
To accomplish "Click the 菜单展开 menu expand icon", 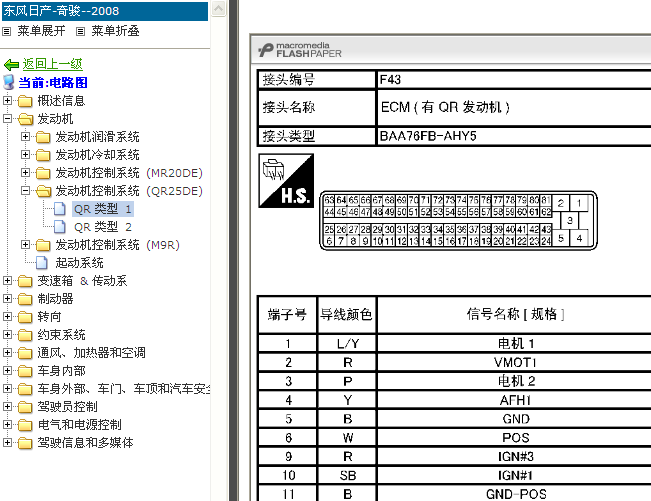I will coord(7,31).
